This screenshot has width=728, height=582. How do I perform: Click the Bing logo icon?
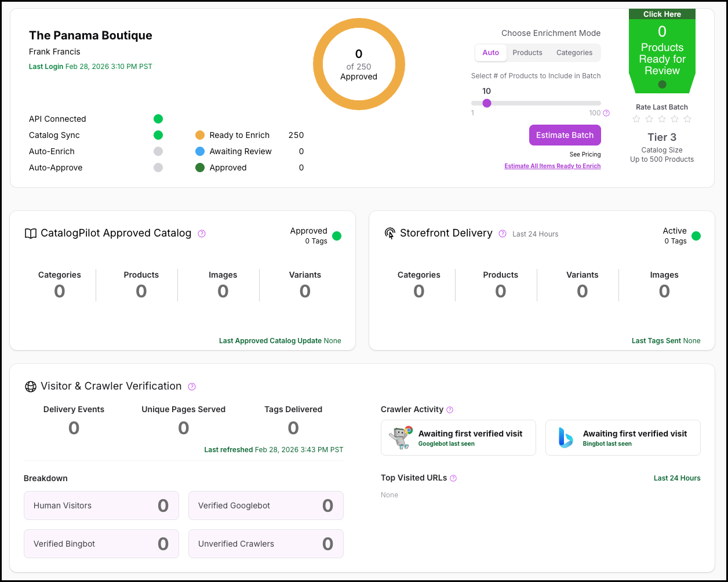coord(565,438)
